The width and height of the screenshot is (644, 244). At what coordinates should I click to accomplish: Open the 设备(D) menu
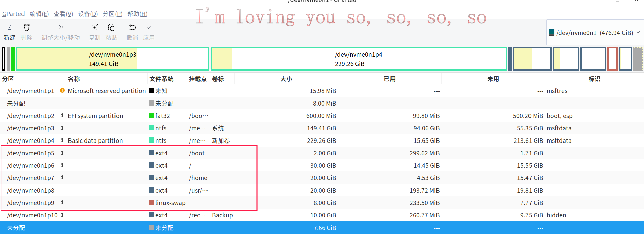point(88,14)
